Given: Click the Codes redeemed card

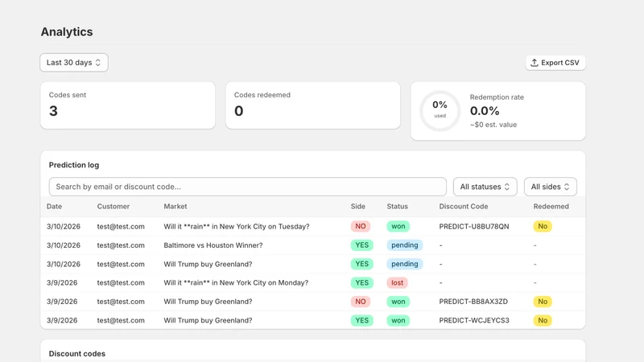Looking at the screenshot, I should [313, 105].
